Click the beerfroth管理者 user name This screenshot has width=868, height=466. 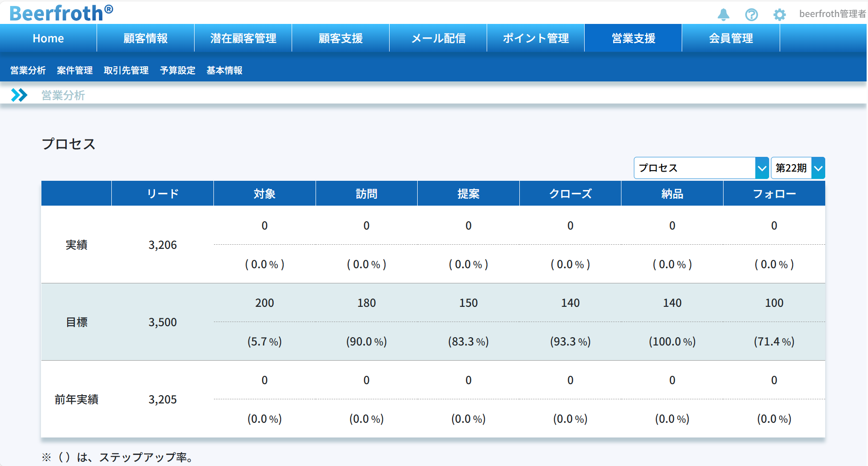(832, 14)
